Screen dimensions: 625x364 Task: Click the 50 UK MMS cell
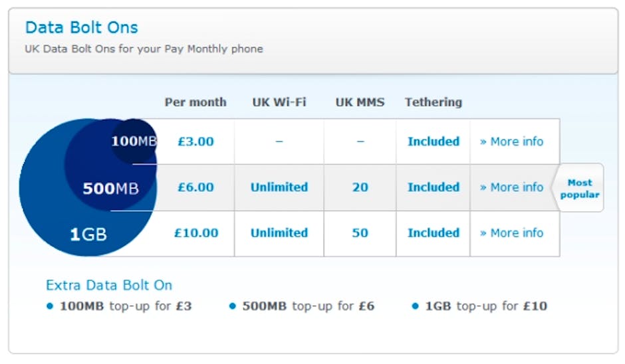tap(360, 233)
